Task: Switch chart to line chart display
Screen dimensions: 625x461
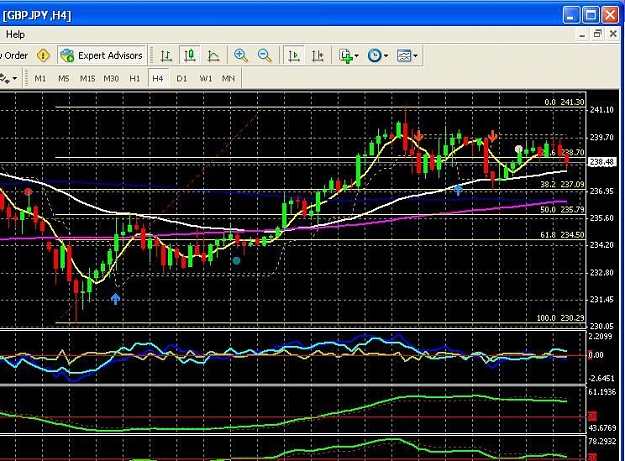Action: coord(214,55)
